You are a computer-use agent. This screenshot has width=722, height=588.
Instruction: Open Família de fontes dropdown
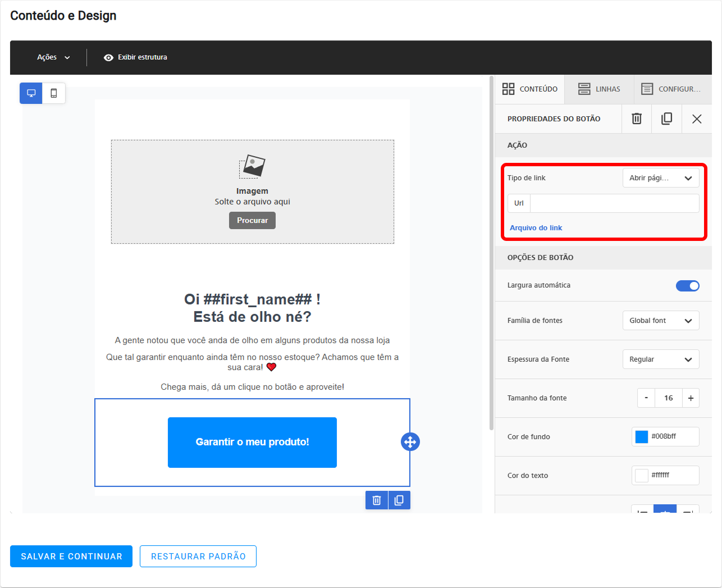pos(661,321)
